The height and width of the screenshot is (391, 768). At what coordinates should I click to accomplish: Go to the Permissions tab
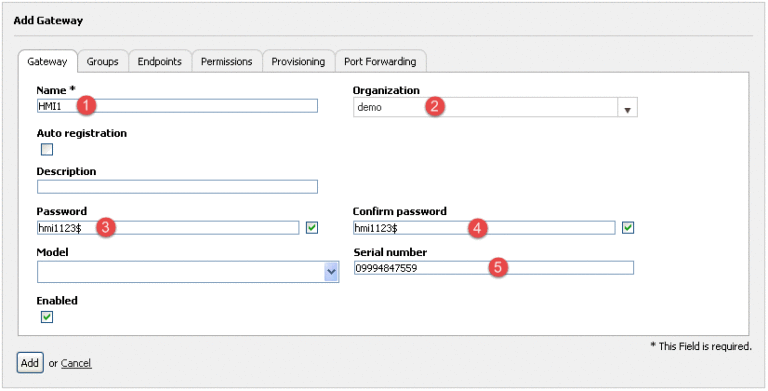tap(227, 62)
